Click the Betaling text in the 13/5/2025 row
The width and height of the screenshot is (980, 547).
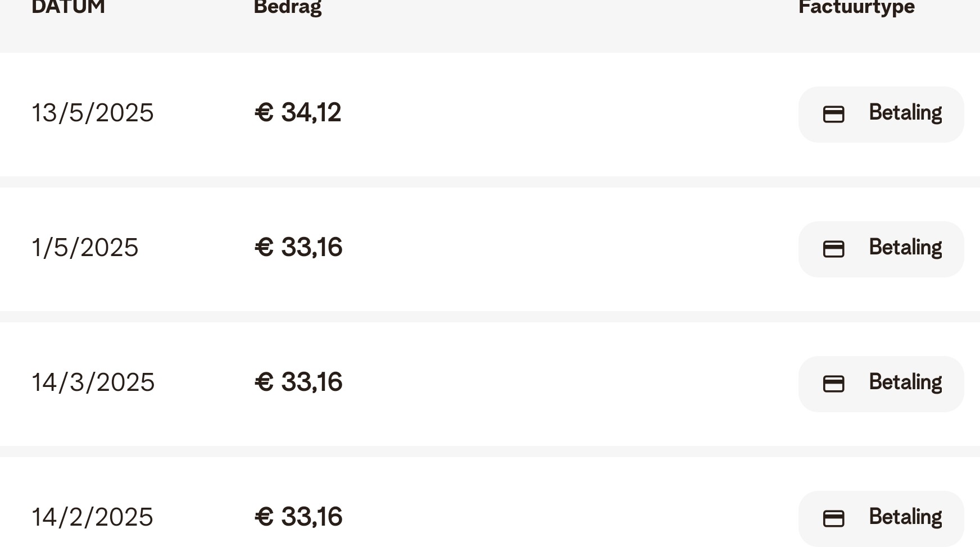905,113
